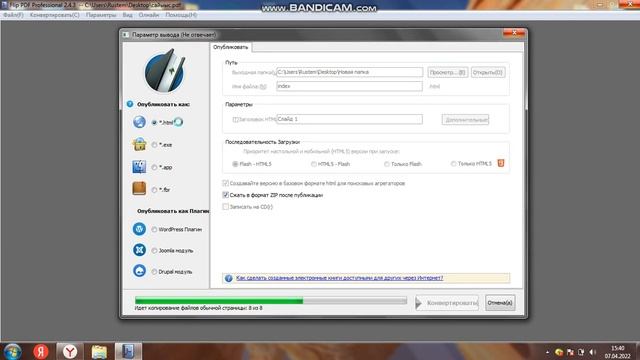Click the brown book FBR icon
The image size is (640, 360).
click(139, 189)
